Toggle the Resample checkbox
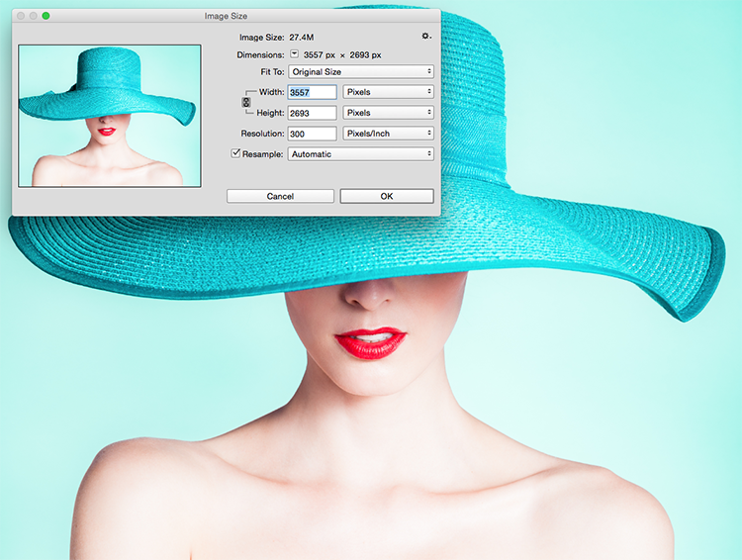 coord(235,153)
